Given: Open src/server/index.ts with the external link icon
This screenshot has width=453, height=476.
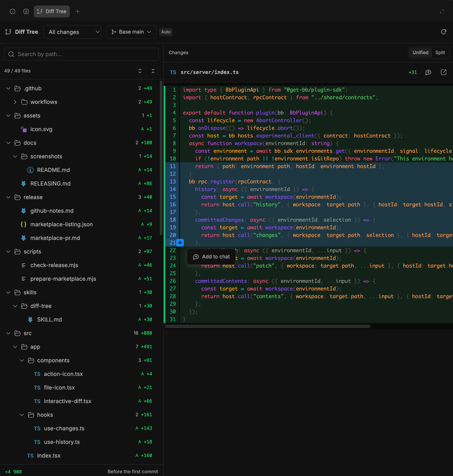Looking at the screenshot, I should click(443, 72).
